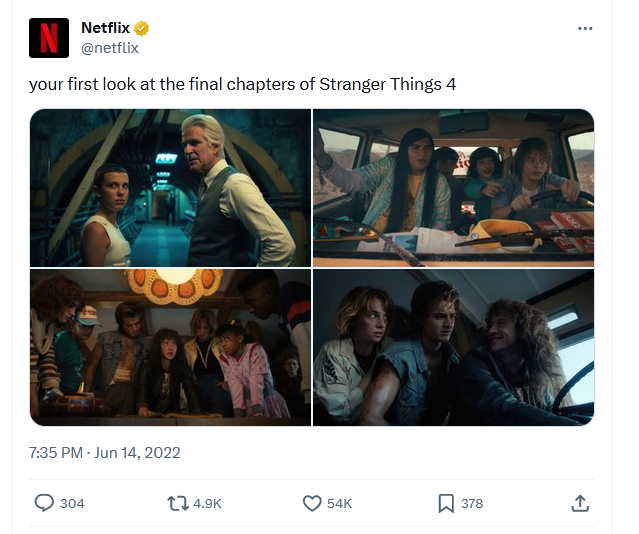
Task: Click the 378 bookmarks count
Action: point(472,503)
